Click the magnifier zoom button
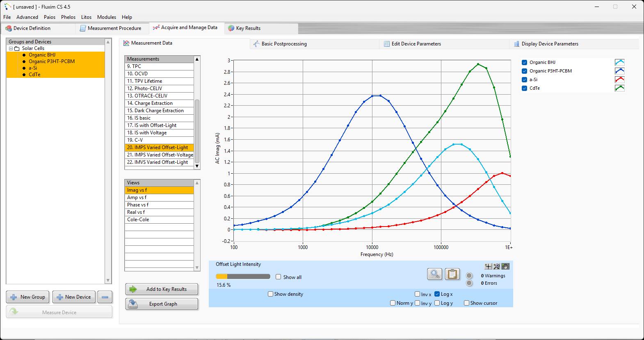The image size is (644, 340). [434, 274]
